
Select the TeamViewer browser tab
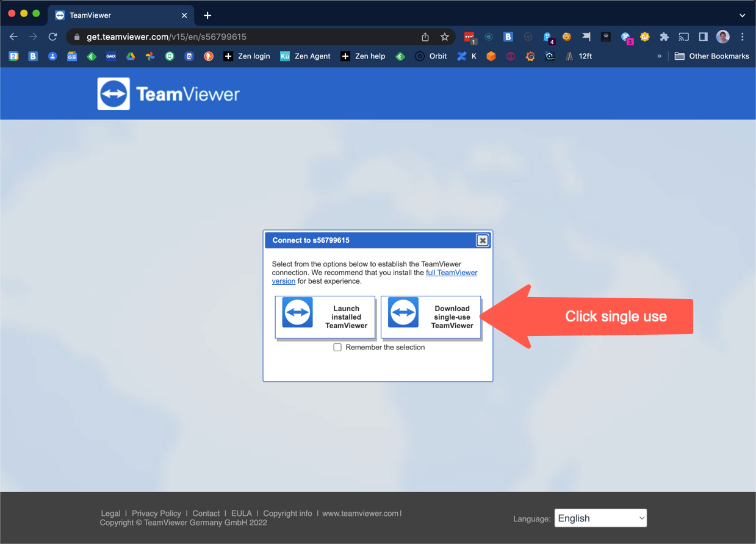click(121, 15)
